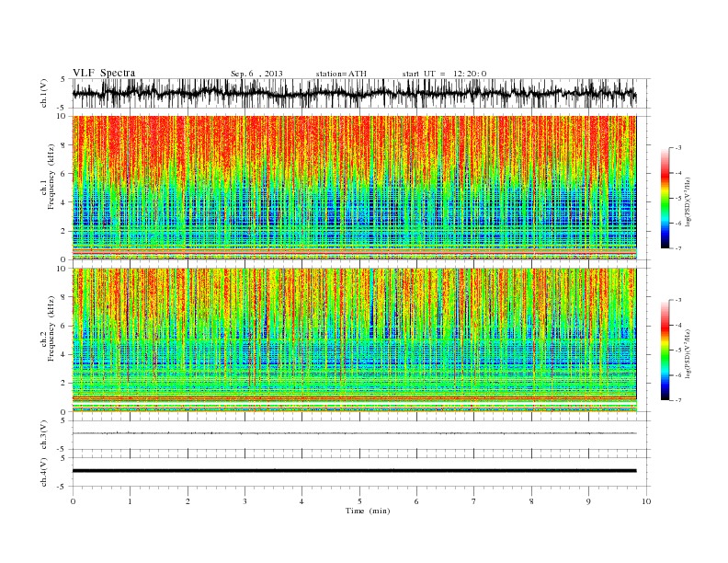Click the "ch.4(V)" axis label

[44, 472]
